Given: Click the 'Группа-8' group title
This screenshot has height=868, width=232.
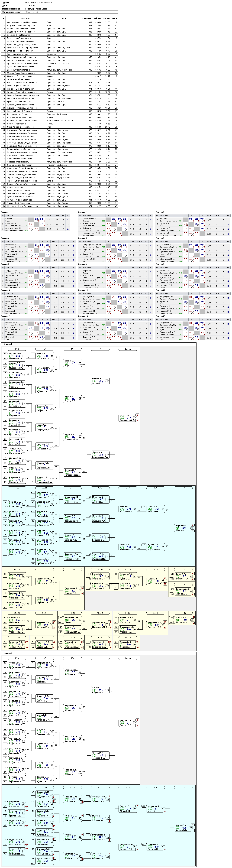Looking at the screenshot, I should [83, 264].
